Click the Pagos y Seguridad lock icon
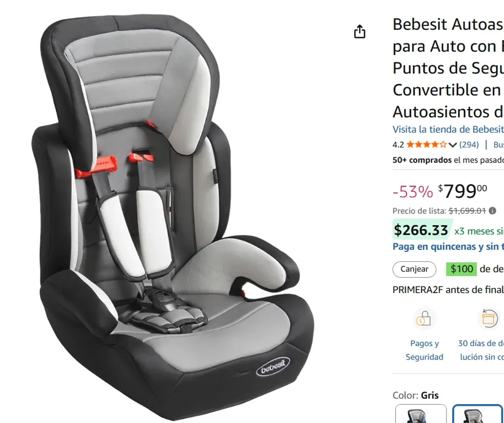Screen dimensions: 504x423 [425, 319]
